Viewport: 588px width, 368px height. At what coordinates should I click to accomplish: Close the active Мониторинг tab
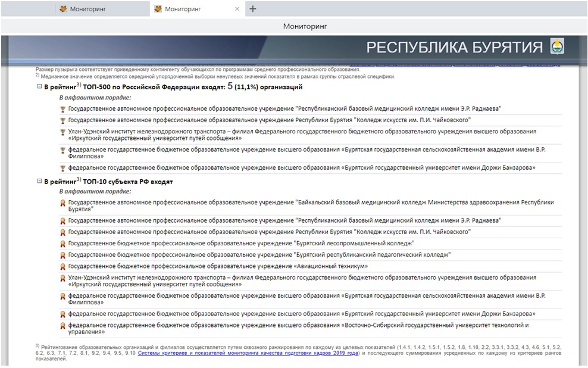click(237, 9)
